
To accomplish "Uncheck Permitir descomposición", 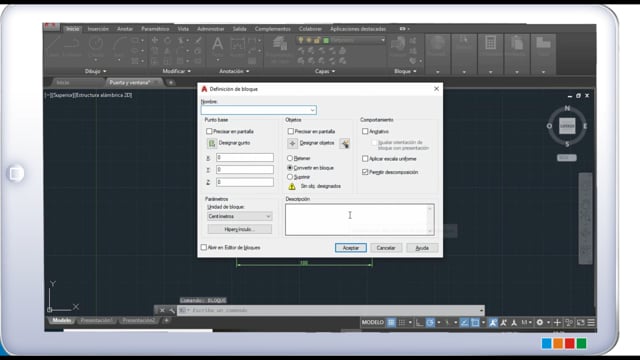I will (365, 172).
